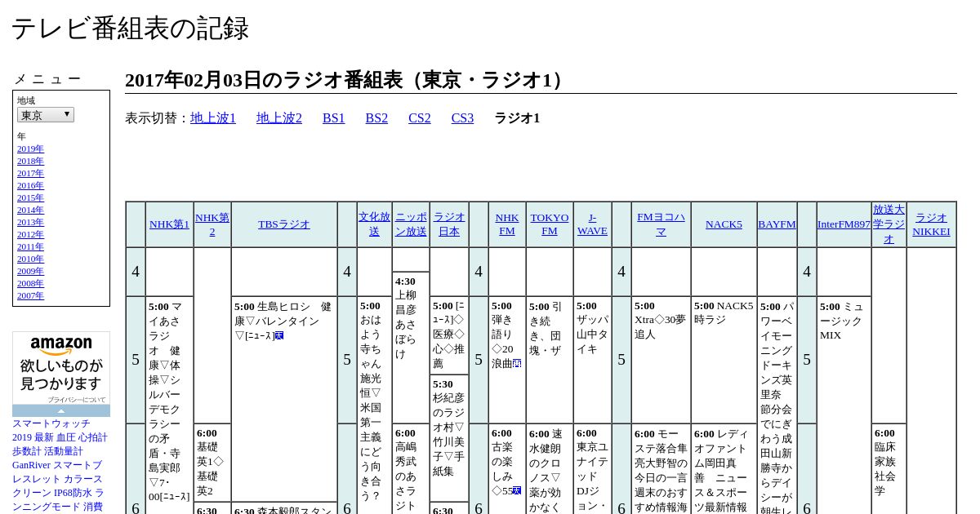Viewport: 980px width, 514px height.
Task: Open the 2010年 year link
Action: (30, 259)
